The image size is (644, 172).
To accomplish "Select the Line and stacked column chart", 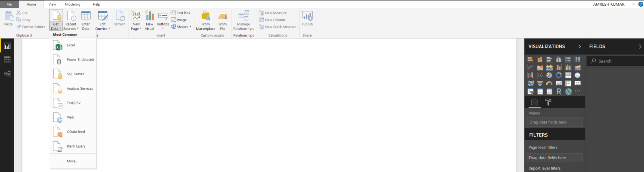I will point(559,67).
